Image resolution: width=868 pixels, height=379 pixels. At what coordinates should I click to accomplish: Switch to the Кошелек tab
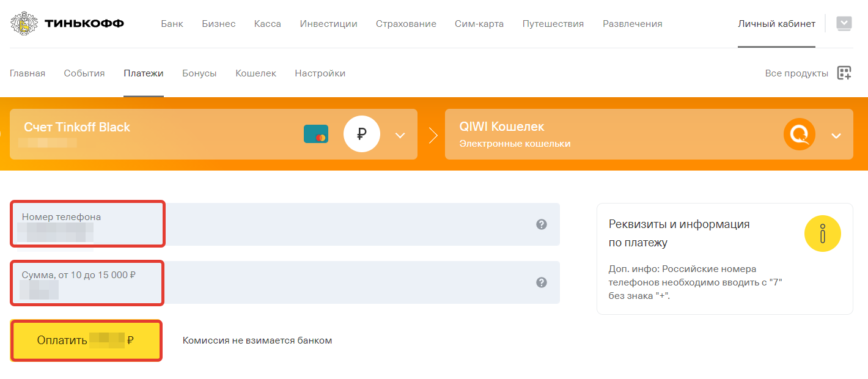coord(256,73)
